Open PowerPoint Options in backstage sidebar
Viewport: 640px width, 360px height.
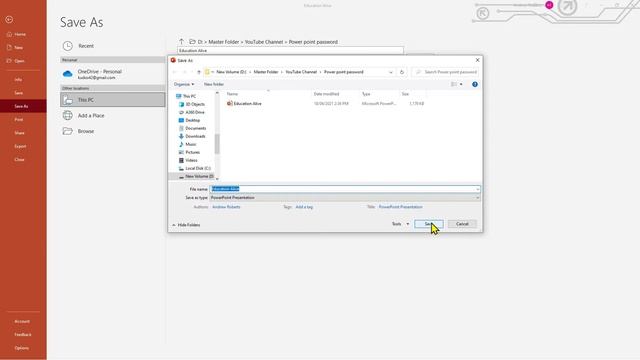pos(22,348)
